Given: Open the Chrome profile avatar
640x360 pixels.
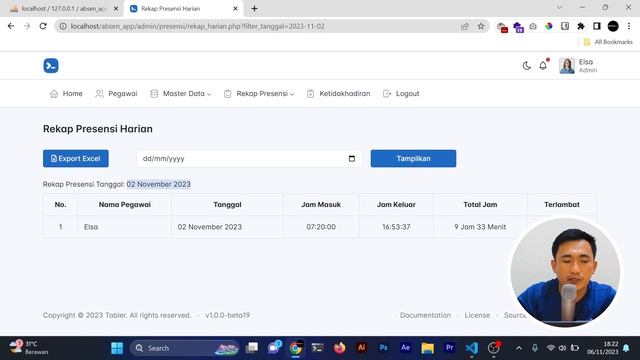Looking at the screenshot, I should click(x=613, y=26).
